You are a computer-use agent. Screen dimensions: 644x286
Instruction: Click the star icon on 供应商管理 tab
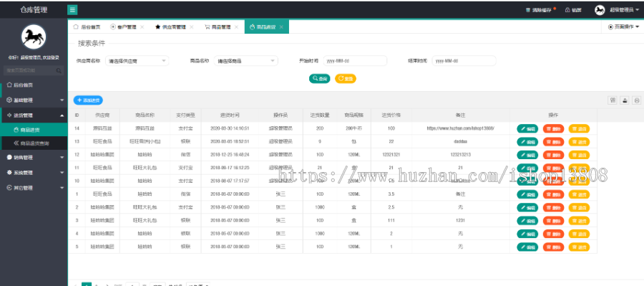[157, 27]
